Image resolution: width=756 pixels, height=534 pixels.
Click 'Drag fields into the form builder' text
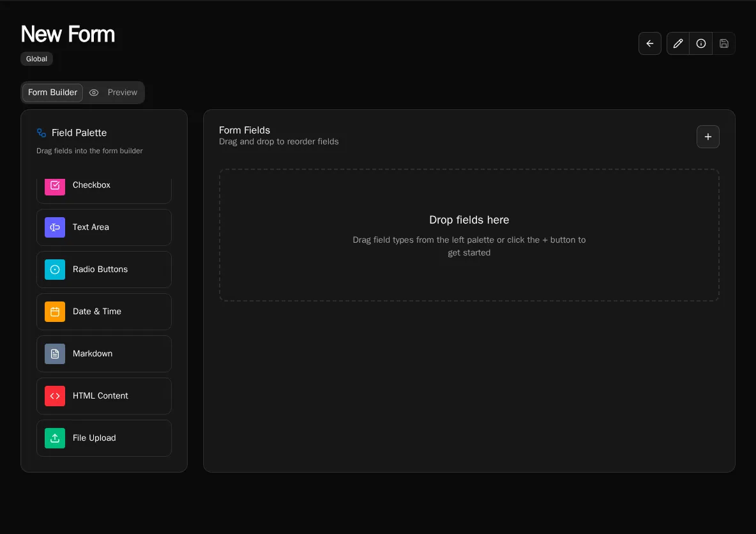tap(89, 151)
